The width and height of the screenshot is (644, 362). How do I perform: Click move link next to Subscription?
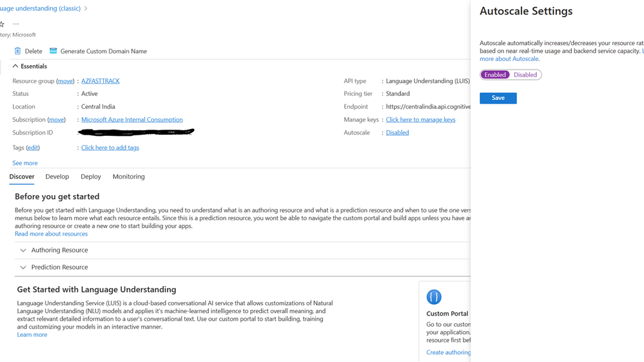(x=56, y=119)
